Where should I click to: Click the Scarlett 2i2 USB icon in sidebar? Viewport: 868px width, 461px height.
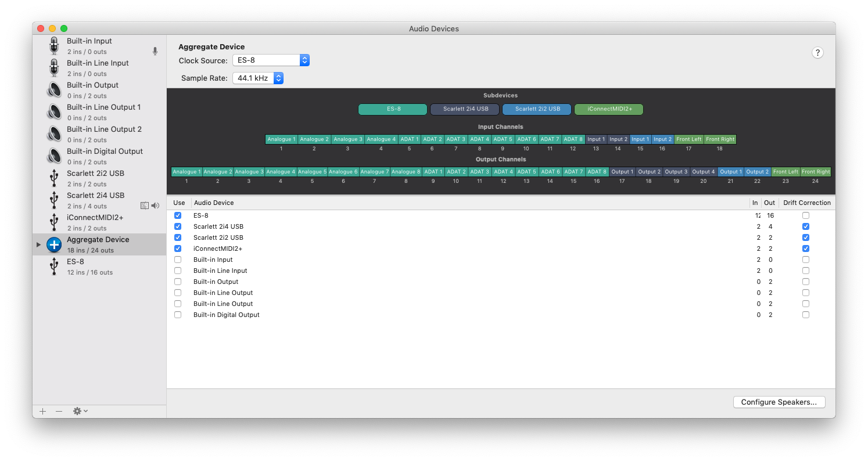click(x=54, y=178)
